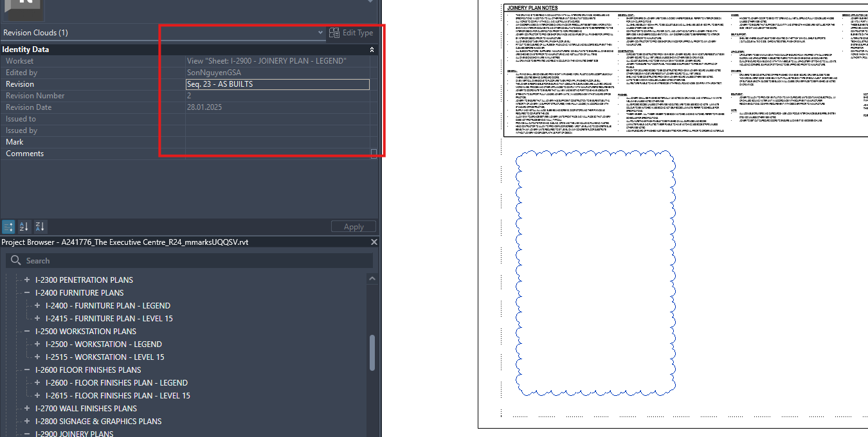Close the Project Browser panel
Viewport: 868px width, 437px height.
click(x=375, y=243)
